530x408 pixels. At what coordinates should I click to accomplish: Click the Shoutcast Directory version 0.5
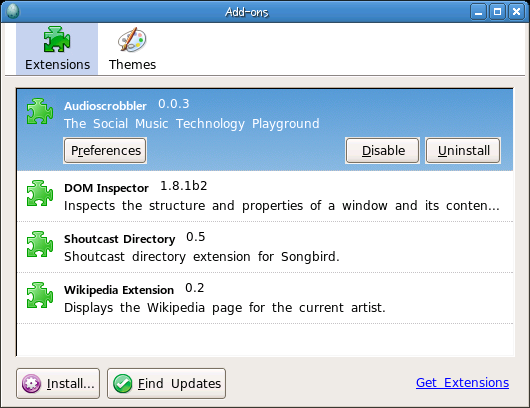pyautogui.click(x=196, y=237)
